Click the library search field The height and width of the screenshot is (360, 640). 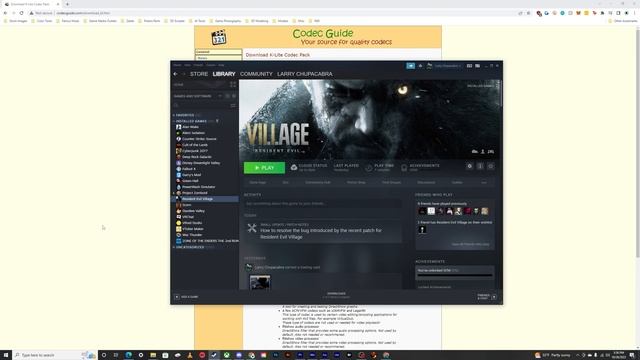point(201,105)
